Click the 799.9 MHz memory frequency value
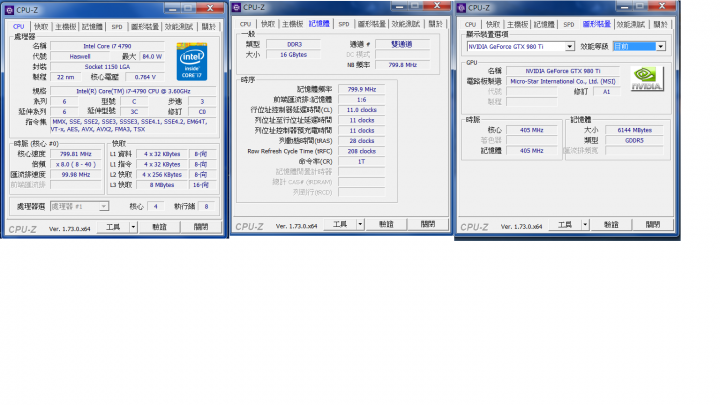 coord(362,90)
